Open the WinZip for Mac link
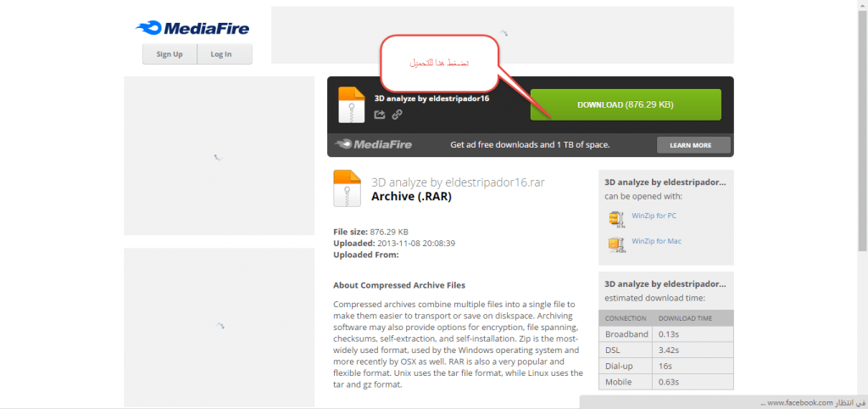The image size is (868, 409). coord(656,241)
